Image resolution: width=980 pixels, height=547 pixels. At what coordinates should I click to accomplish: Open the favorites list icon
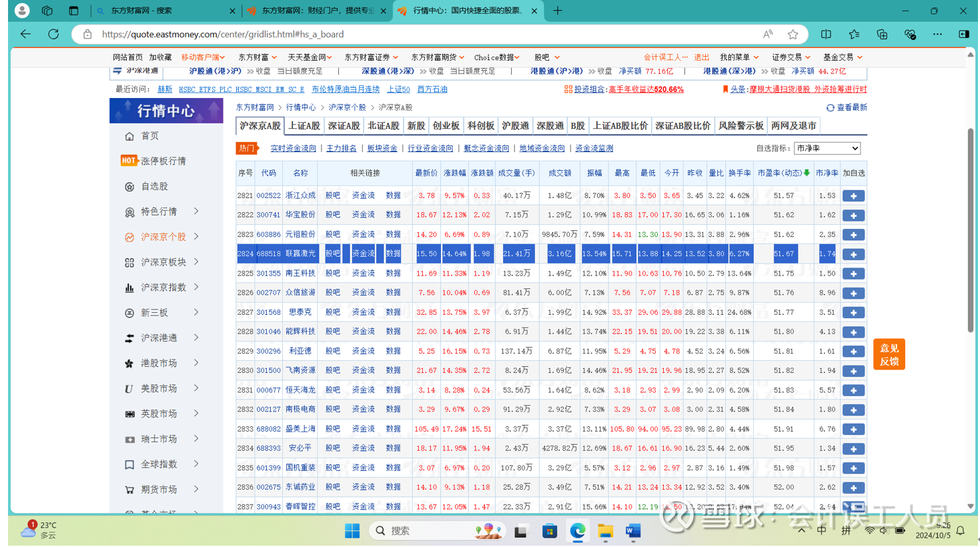[x=854, y=34]
